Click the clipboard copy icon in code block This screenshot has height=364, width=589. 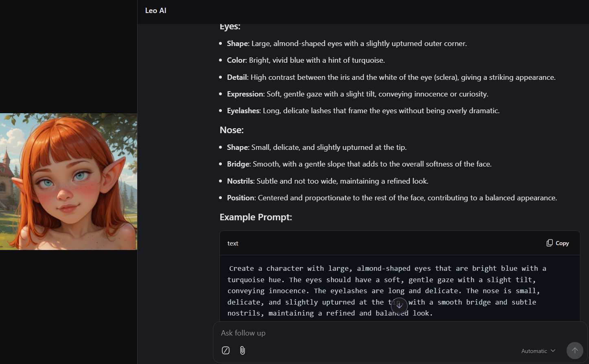pyautogui.click(x=550, y=243)
